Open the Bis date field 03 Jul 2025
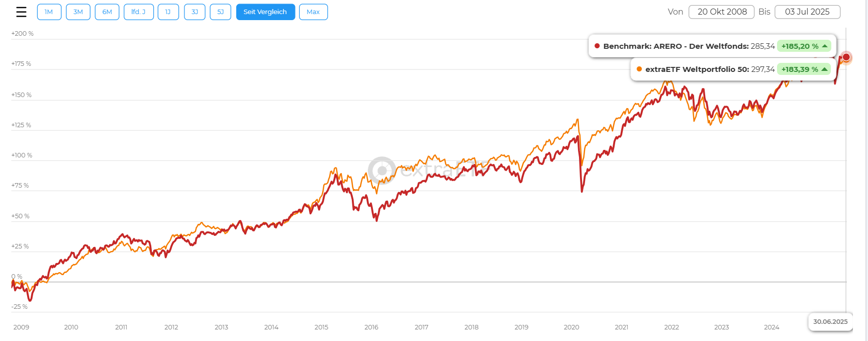The width and height of the screenshot is (868, 341). 807,12
